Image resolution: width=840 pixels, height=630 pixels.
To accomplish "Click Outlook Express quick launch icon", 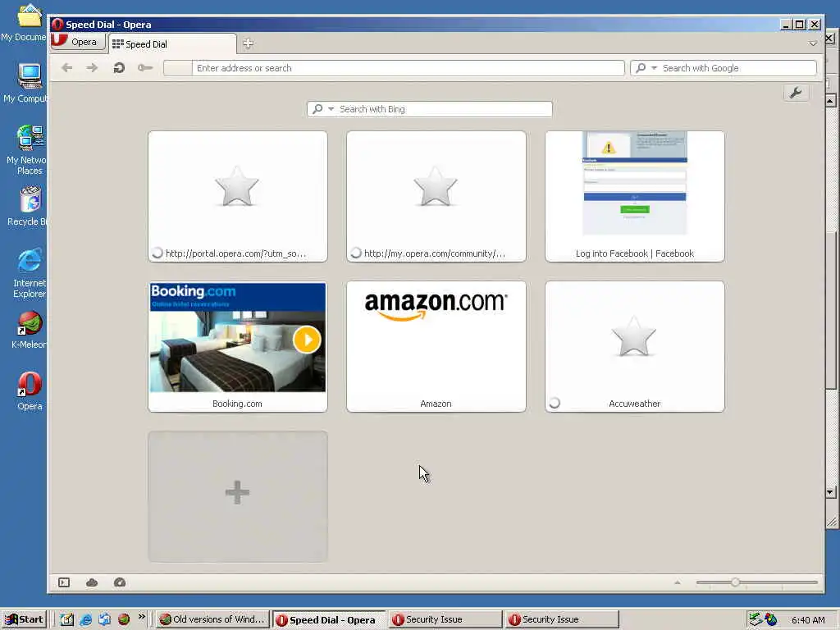I will (104, 619).
